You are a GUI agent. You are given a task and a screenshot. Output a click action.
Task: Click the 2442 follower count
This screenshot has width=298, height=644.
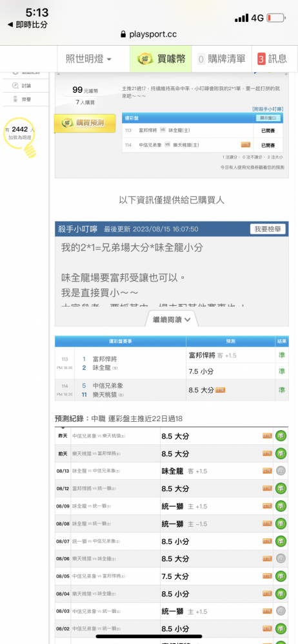point(20,129)
